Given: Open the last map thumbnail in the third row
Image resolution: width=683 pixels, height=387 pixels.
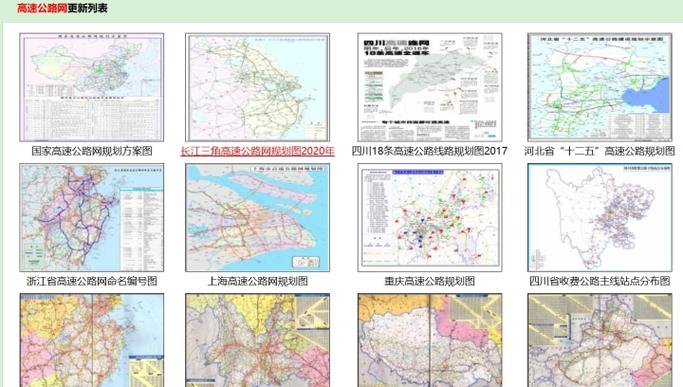Looking at the screenshot, I should pos(600,340).
